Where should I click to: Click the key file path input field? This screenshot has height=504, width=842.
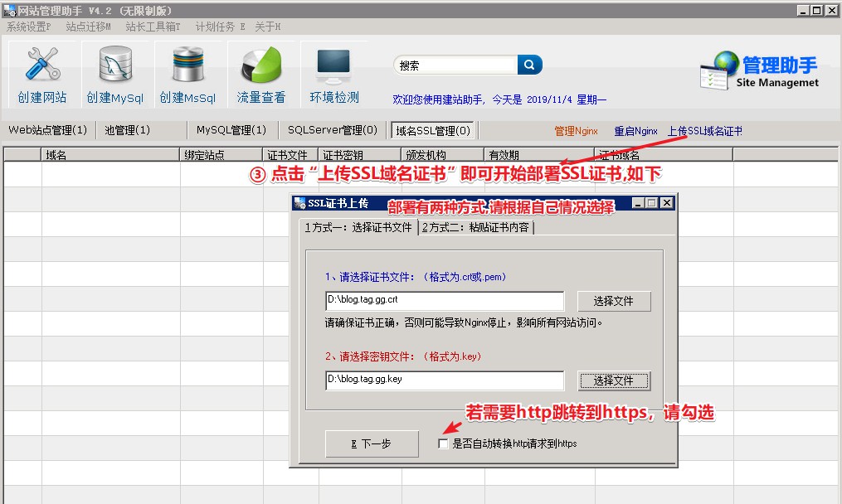pos(444,380)
